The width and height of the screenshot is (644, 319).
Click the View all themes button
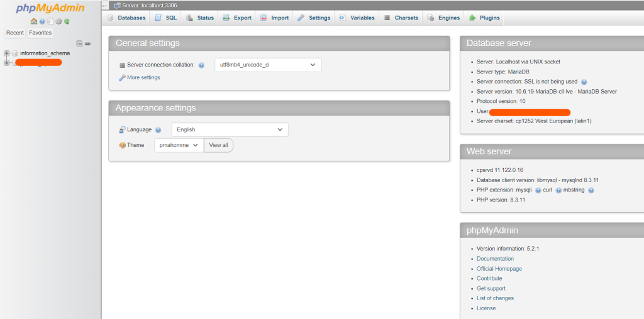(x=218, y=145)
